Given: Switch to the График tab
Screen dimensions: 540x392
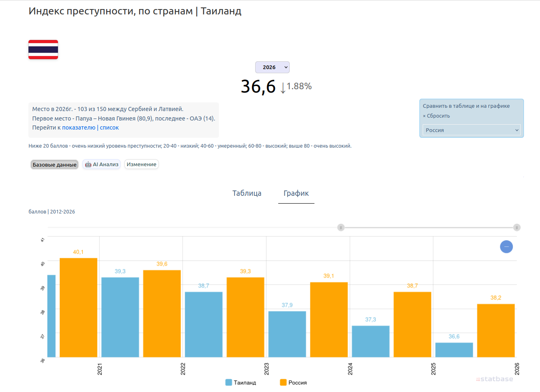Looking at the screenshot, I should click(x=296, y=193).
